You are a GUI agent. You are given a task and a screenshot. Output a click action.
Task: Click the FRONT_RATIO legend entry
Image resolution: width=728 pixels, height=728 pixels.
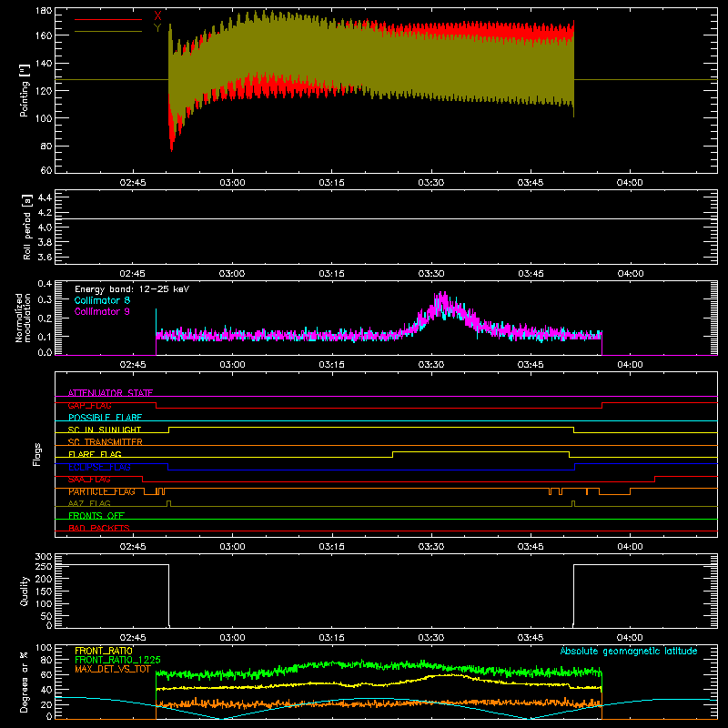(104, 651)
